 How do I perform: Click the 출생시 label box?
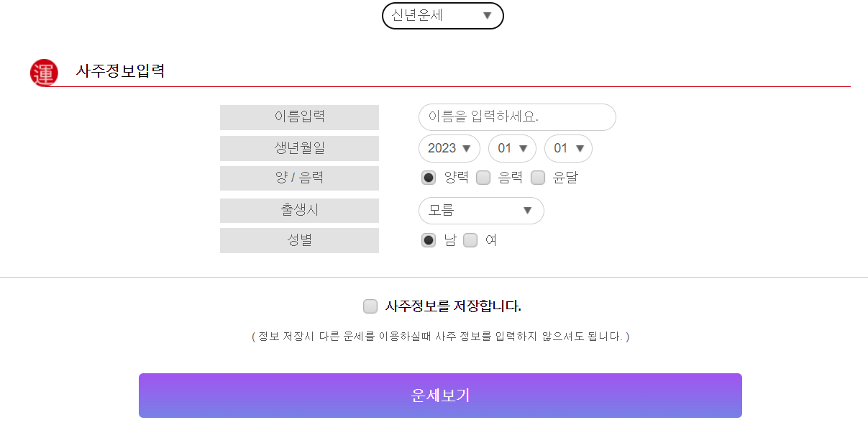pos(299,210)
